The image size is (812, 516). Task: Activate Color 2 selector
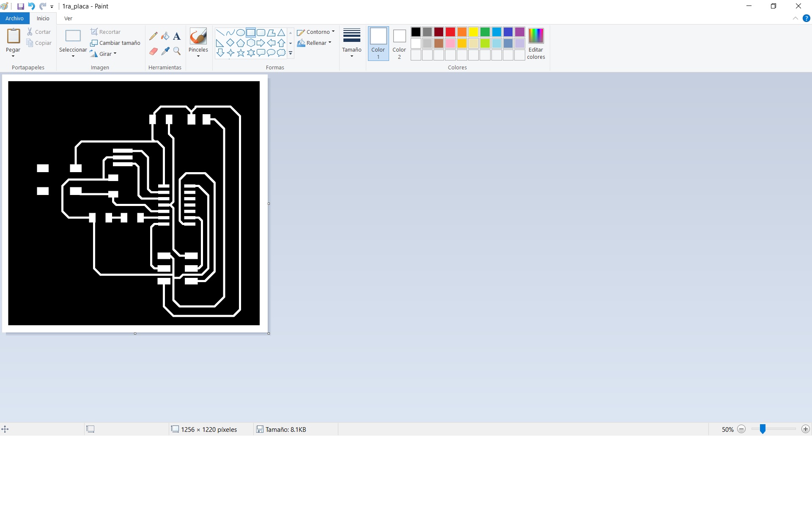click(399, 44)
